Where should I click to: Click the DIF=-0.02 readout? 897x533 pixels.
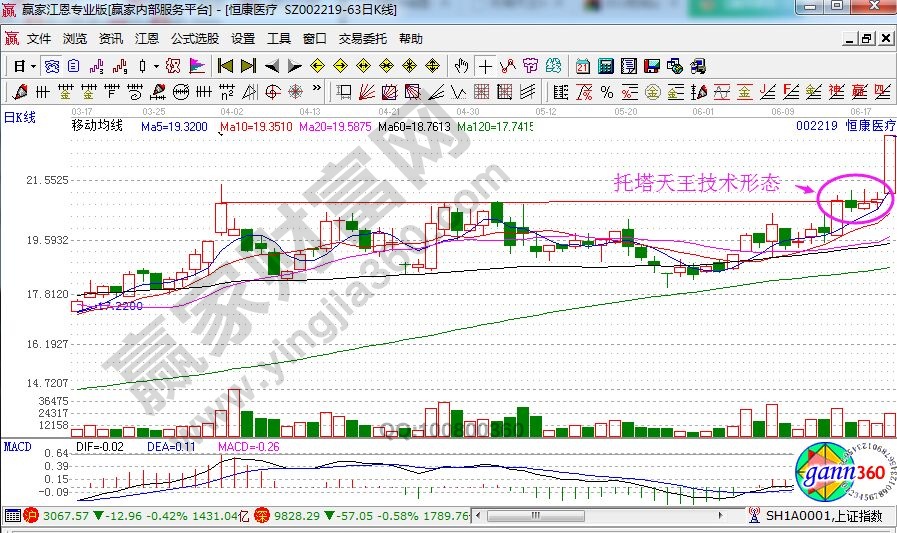(100, 447)
